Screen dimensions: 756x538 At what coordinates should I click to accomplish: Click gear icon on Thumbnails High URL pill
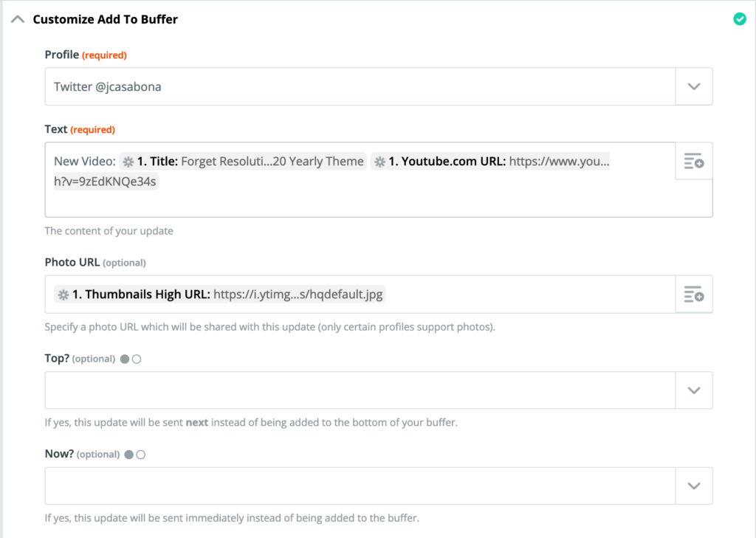pos(64,294)
